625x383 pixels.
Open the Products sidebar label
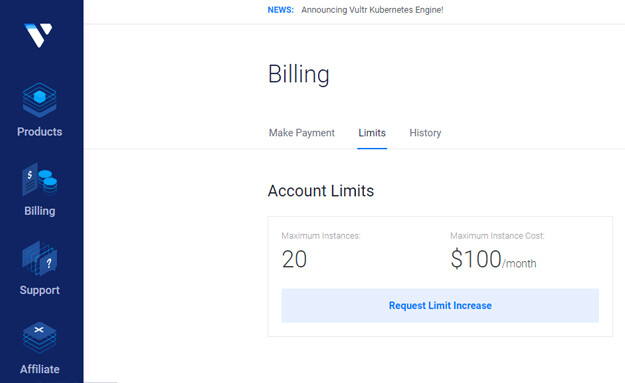[39, 132]
